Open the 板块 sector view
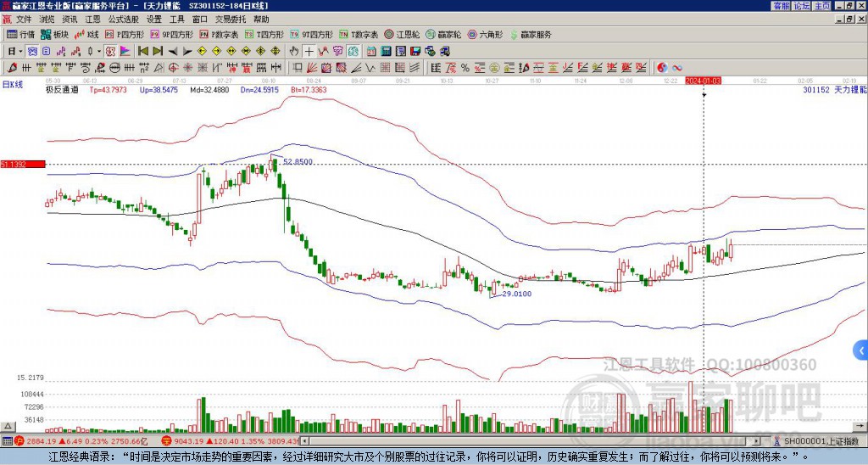 pyautogui.click(x=54, y=34)
